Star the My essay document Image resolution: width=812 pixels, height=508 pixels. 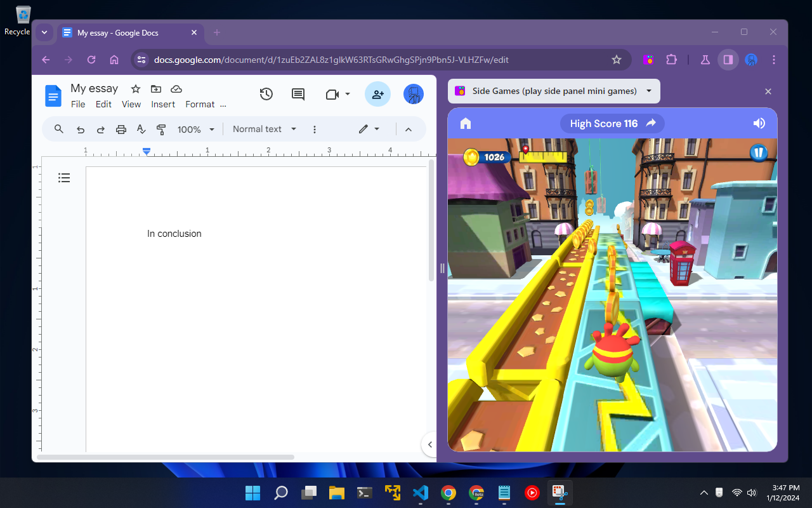[135, 89]
